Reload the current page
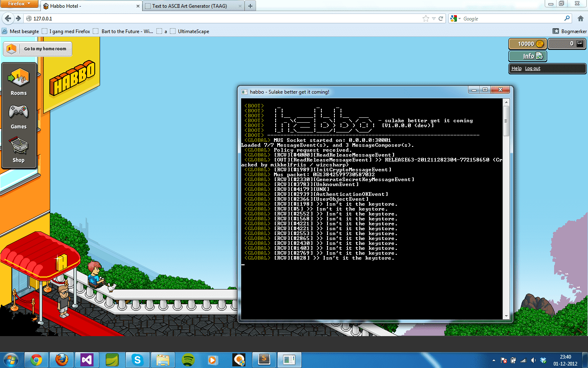This screenshot has width=588, height=368. coord(441,18)
